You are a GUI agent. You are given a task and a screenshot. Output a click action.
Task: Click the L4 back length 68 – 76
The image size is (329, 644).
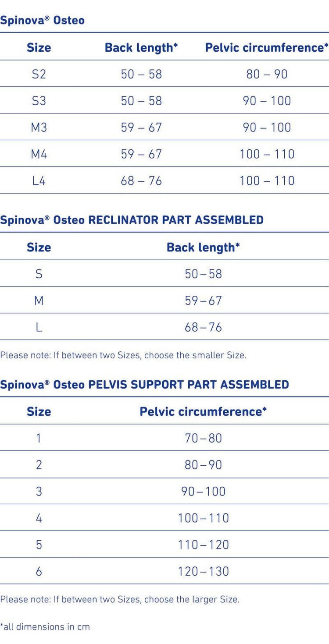coord(141,180)
